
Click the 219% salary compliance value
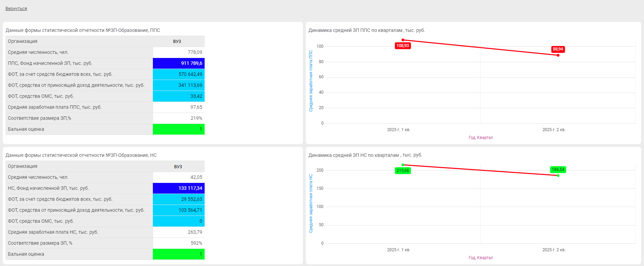tap(196, 118)
